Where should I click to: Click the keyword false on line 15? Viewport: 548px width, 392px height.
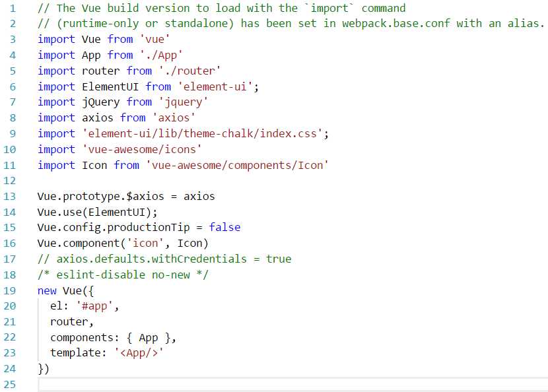coord(224,228)
